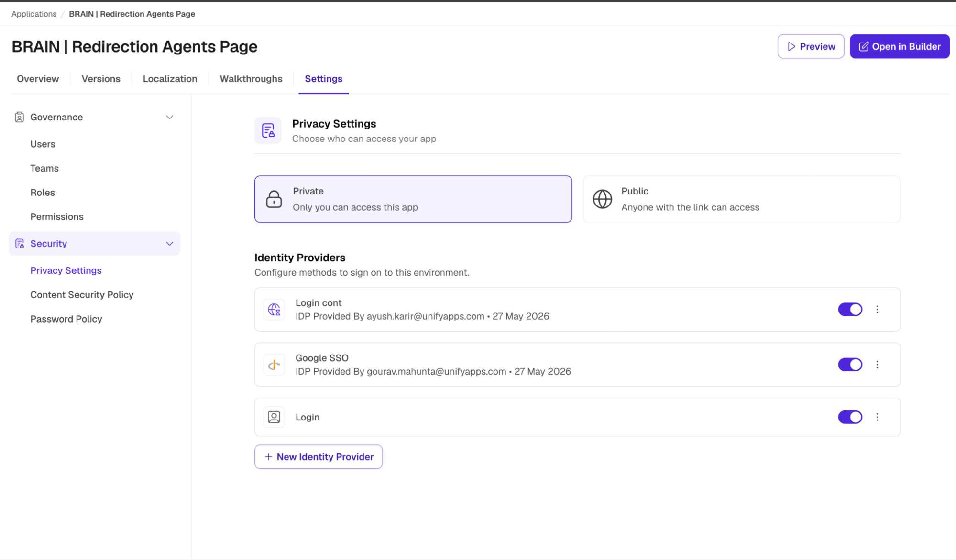
Task: Click the New Identity Provider button
Action: coord(319,457)
